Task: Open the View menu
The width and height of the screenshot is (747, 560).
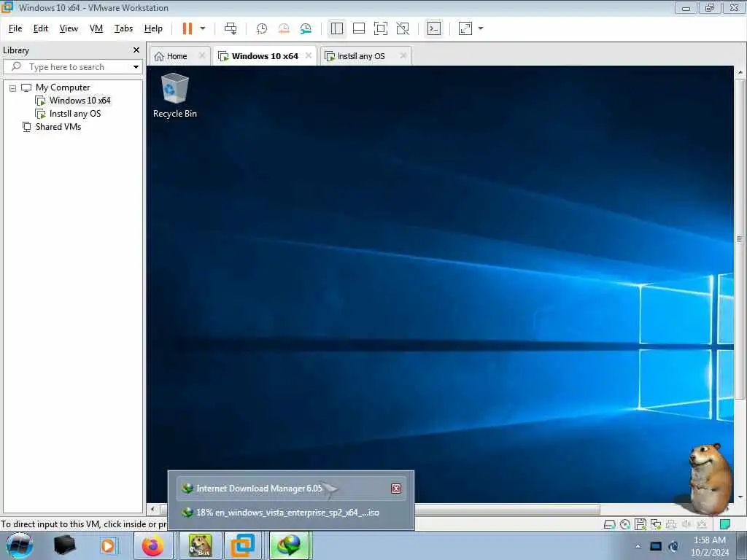Action: [69, 28]
